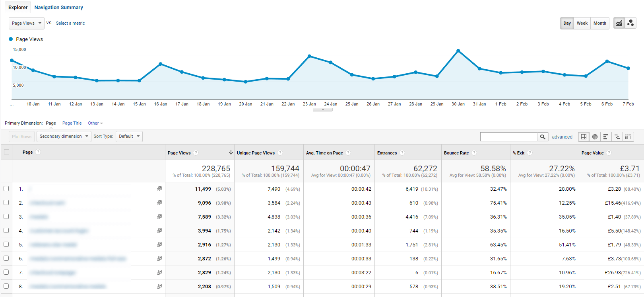Open the Sort Type Default dropdown

129,136
